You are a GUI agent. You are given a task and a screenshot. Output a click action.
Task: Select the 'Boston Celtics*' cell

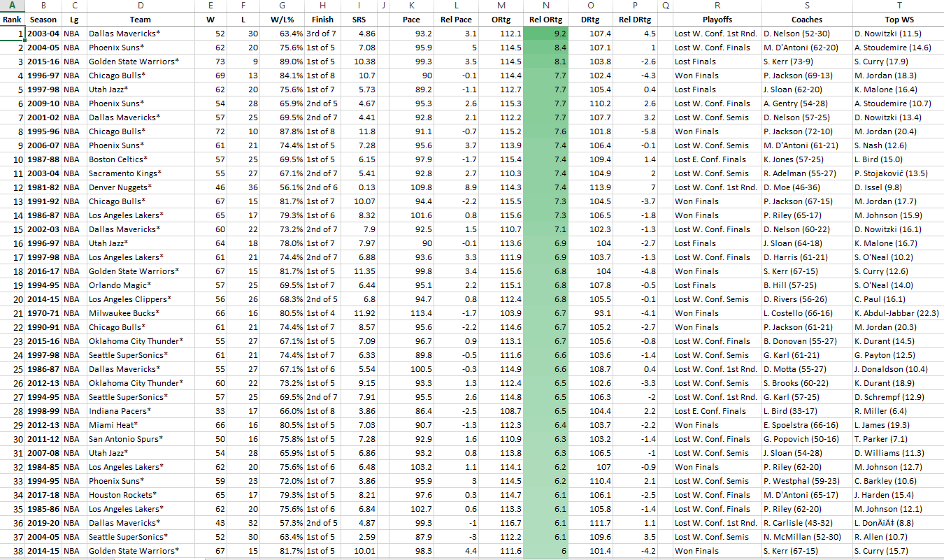pyautogui.click(x=140, y=159)
